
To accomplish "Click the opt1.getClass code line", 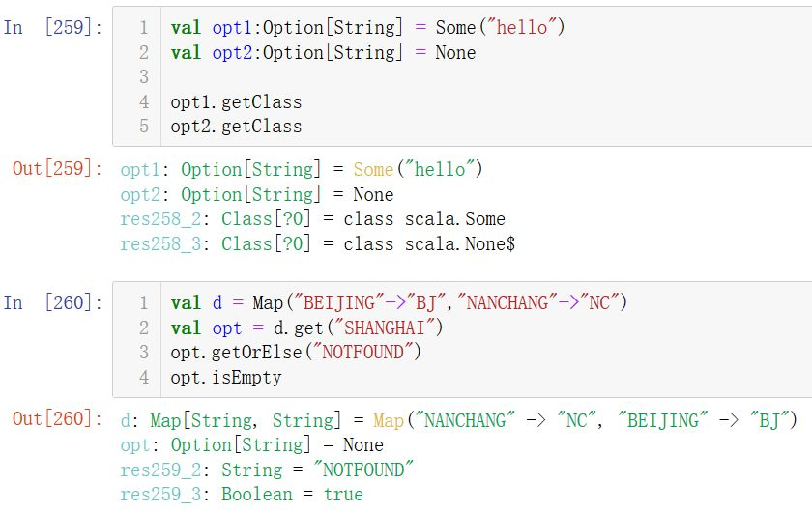I will (x=236, y=101).
